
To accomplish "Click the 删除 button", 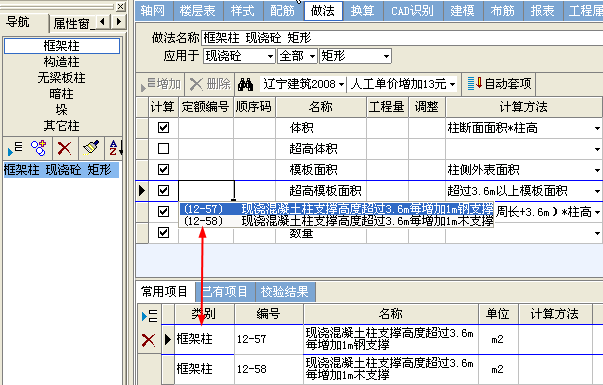I will click(x=210, y=84).
